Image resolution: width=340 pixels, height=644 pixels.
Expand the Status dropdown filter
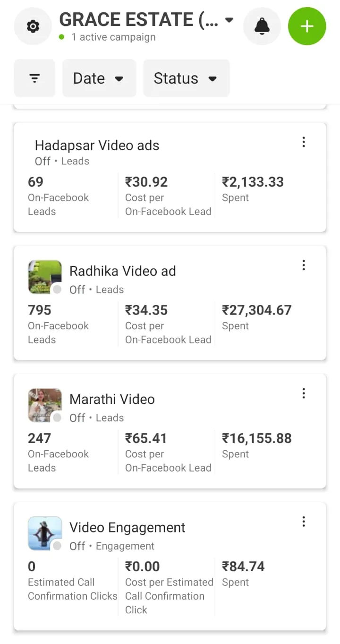(186, 78)
